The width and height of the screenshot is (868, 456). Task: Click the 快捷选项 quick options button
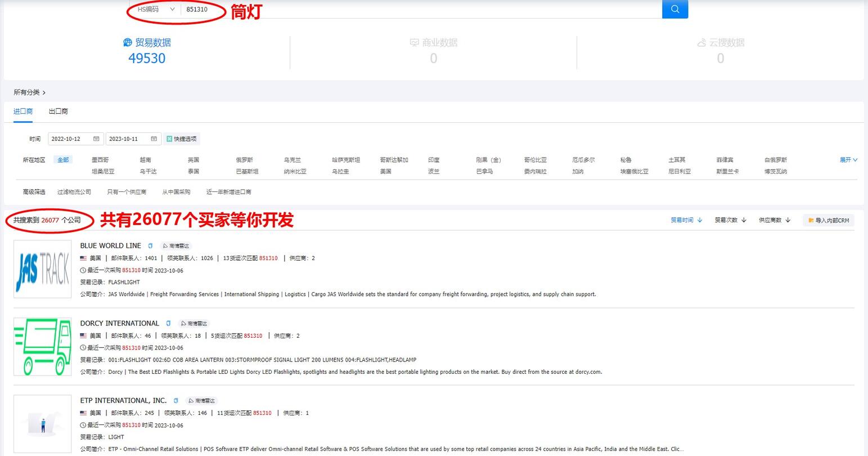point(181,139)
